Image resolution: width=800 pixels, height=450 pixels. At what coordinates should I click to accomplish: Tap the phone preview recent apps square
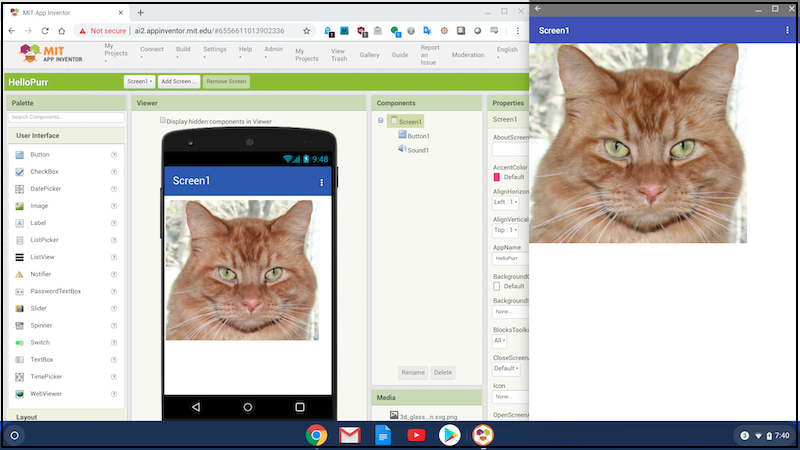point(299,407)
